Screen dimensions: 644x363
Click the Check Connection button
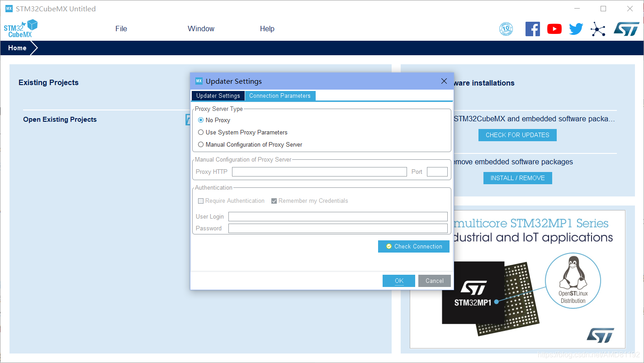[414, 246]
